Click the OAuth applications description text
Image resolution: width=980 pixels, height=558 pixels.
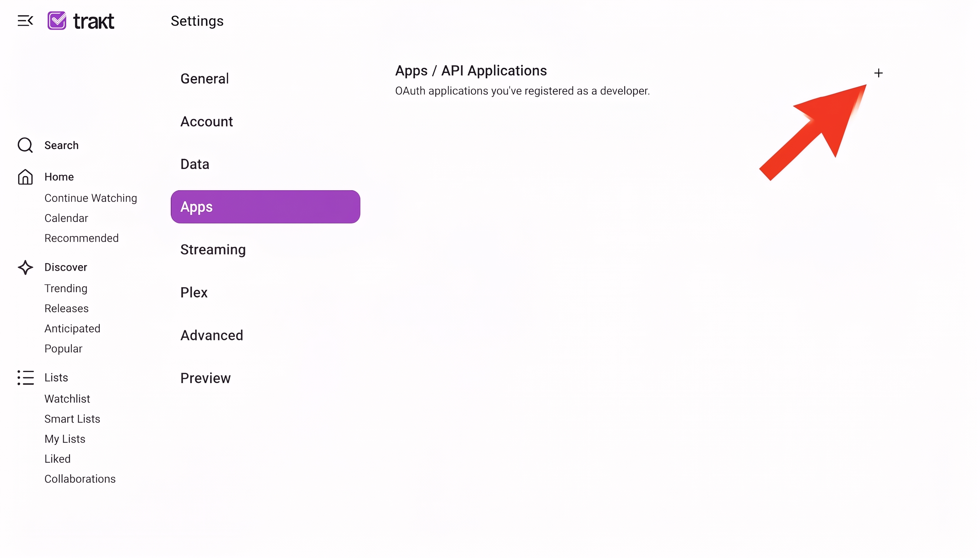522,91
